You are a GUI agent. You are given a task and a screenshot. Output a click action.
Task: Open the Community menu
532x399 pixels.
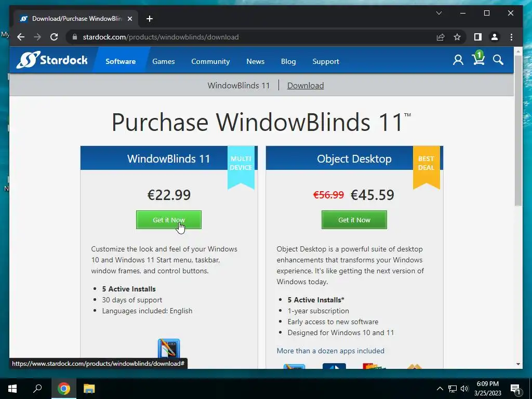[x=210, y=61]
